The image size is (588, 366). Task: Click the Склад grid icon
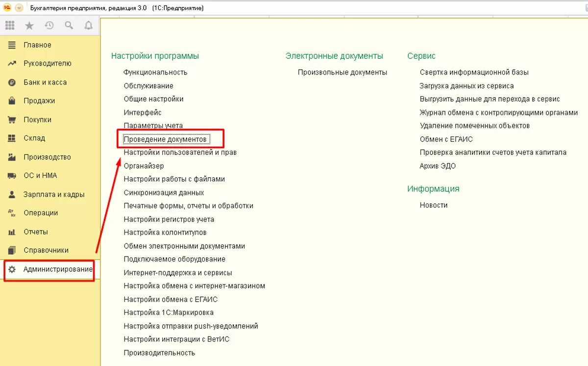[x=12, y=138]
